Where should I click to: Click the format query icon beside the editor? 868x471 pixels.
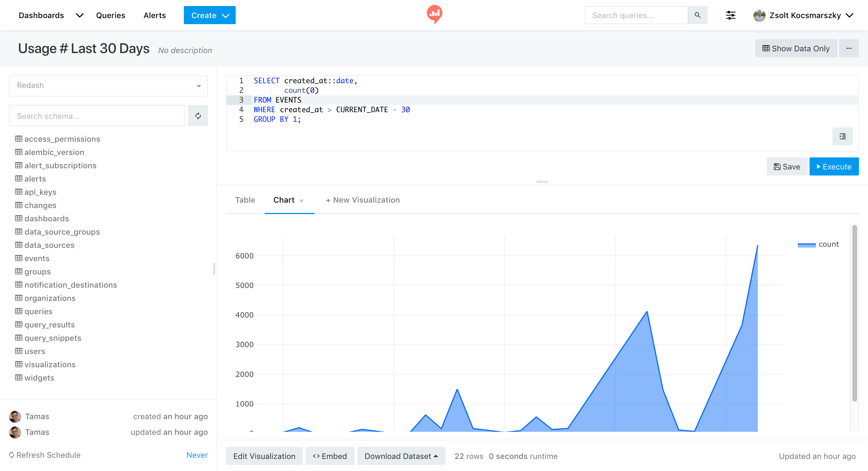coord(843,136)
